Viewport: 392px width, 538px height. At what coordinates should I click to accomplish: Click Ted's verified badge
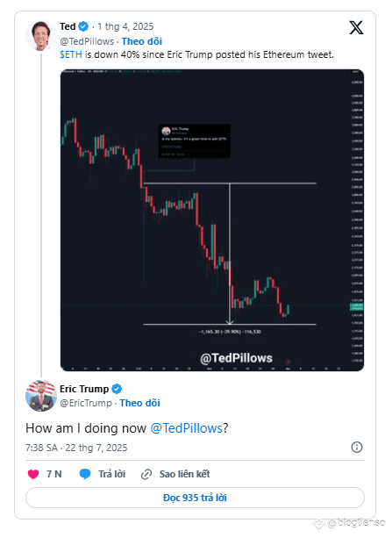click(x=83, y=26)
